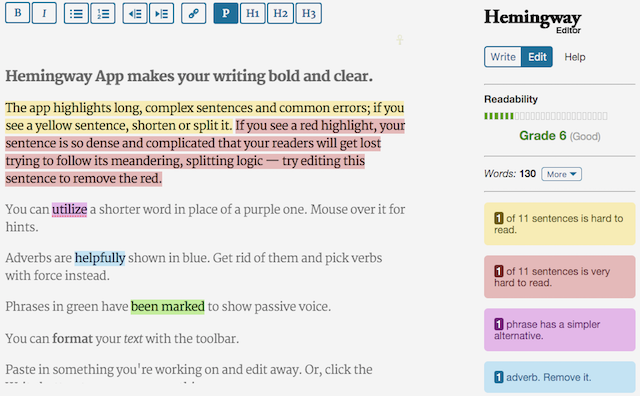This screenshot has height=396, width=640.
Task: Increase indent with the indent icon
Action: tap(162, 13)
